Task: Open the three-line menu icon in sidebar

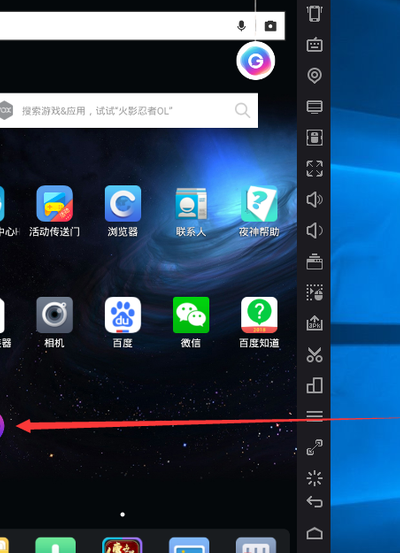Action: [314, 416]
